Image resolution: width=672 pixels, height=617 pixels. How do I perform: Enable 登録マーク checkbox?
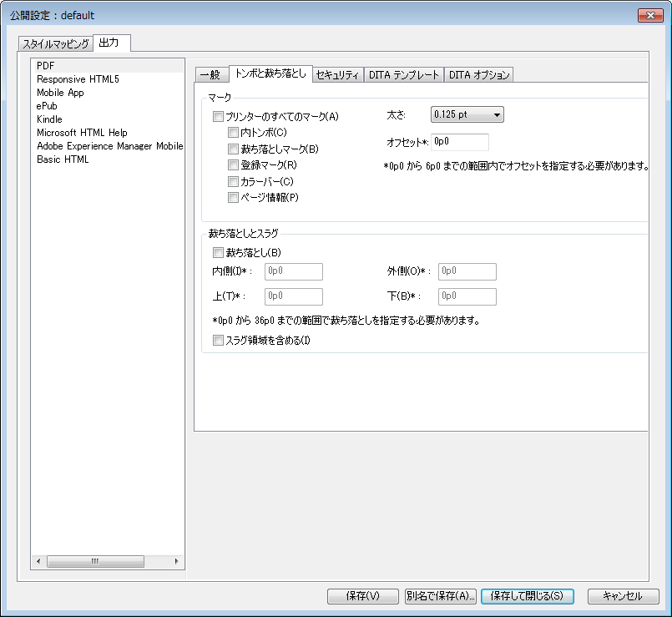click(x=234, y=165)
